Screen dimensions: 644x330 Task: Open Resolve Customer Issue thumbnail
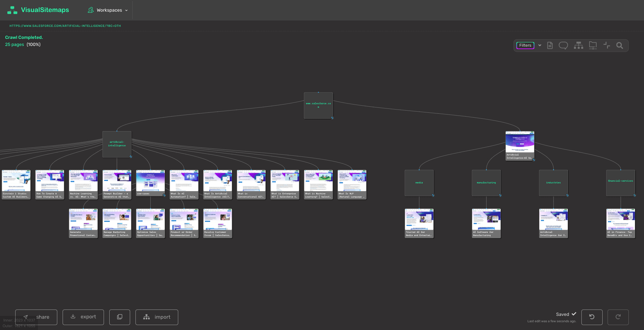coord(217,223)
